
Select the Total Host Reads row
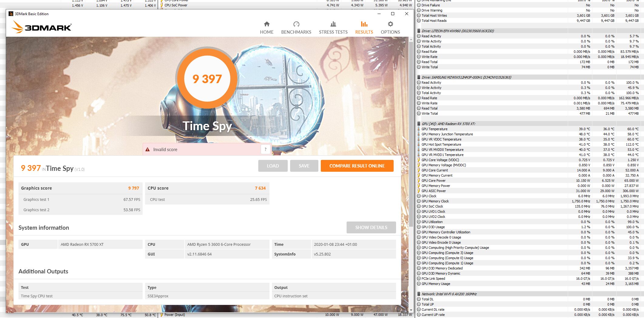[x=530, y=21]
